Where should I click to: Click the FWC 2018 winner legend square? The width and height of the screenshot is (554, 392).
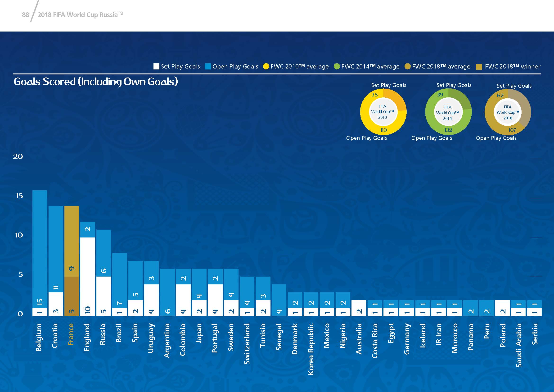pos(479,67)
